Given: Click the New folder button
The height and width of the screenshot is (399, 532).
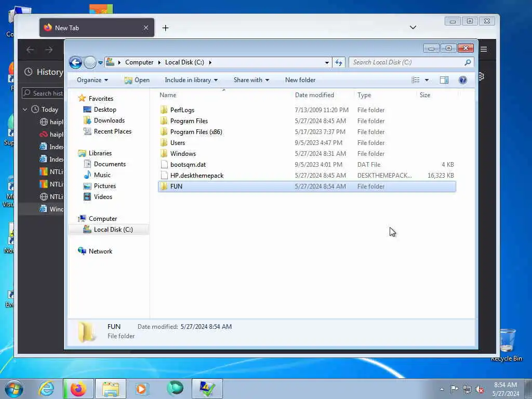Looking at the screenshot, I should point(300,80).
